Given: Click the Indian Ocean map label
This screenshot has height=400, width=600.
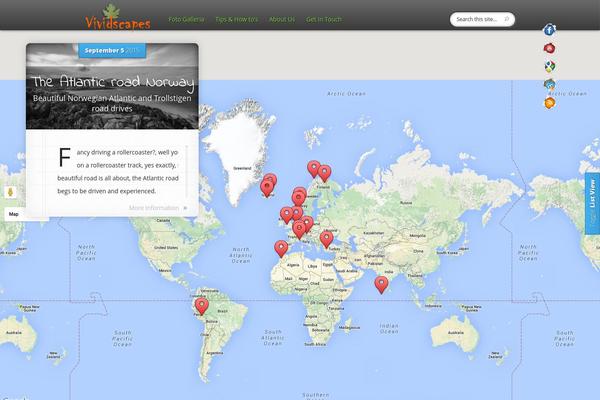Looking at the screenshot, I should point(389,328).
